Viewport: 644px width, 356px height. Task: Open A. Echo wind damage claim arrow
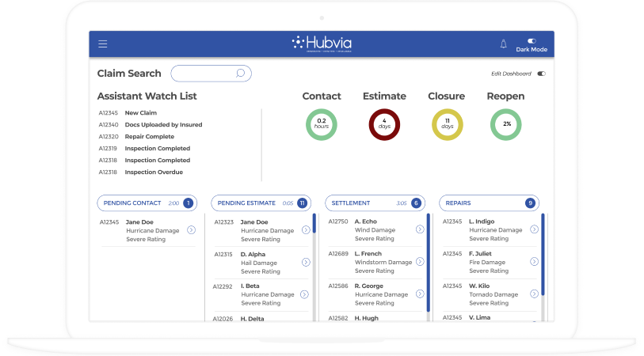click(x=420, y=229)
